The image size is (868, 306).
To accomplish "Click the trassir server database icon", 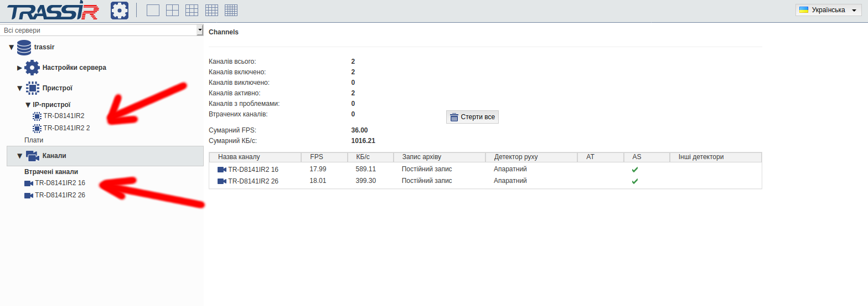I will click(24, 48).
